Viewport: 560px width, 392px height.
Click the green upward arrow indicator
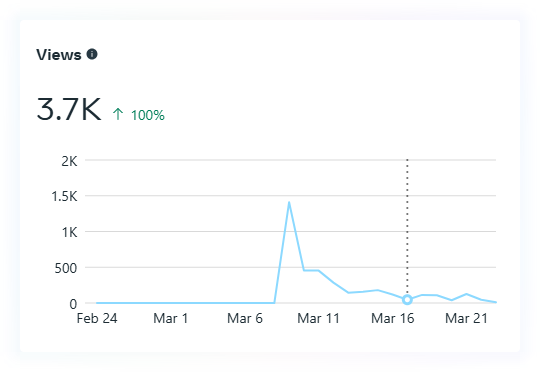coord(118,114)
